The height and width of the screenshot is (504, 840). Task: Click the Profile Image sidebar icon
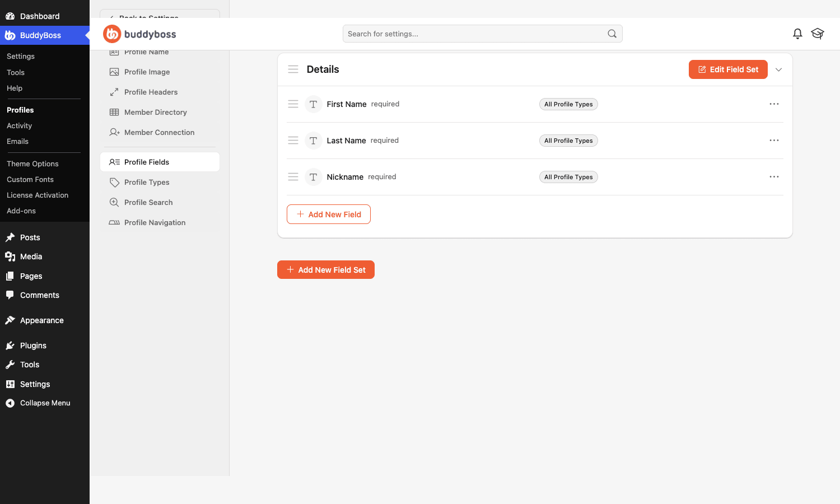pos(114,72)
